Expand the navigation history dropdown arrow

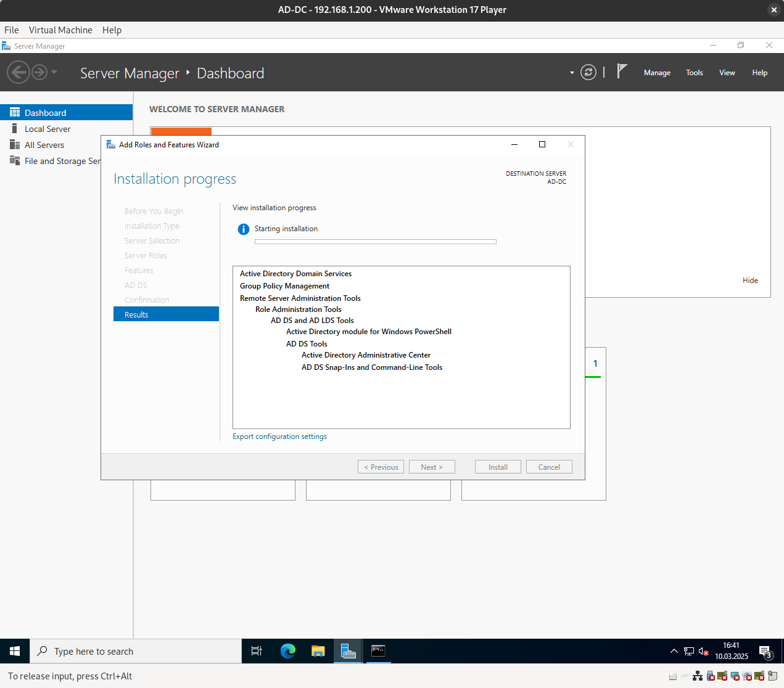pos(54,72)
